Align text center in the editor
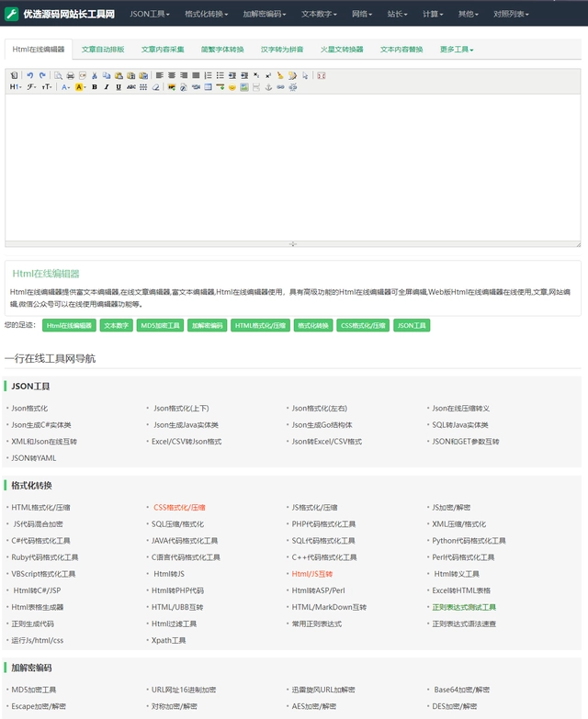Viewport: 588px width, 719px height. click(x=171, y=75)
